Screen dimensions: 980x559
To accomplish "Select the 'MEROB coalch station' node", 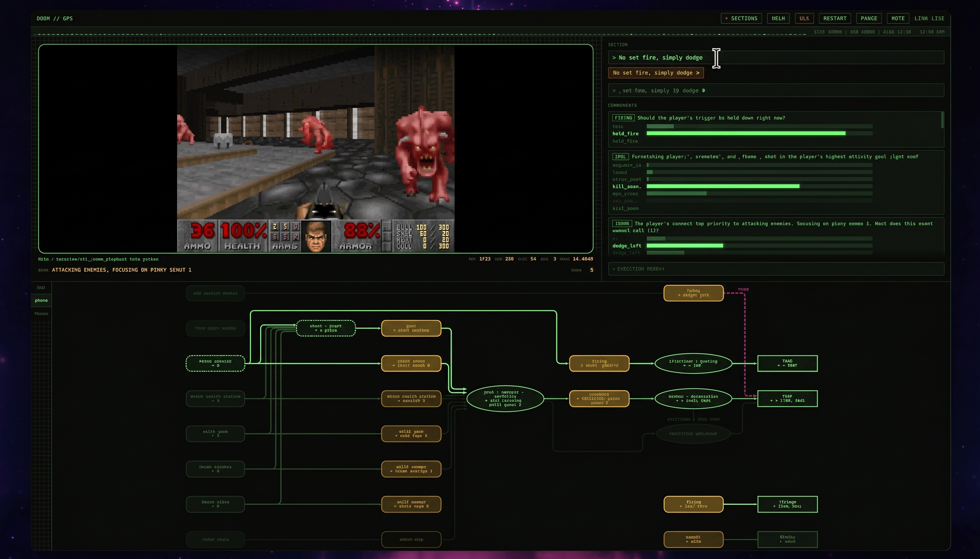I will [x=215, y=399].
